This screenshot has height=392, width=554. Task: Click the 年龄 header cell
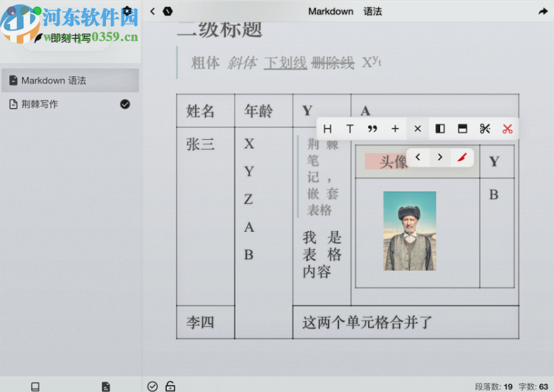click(x=264, y=111)
